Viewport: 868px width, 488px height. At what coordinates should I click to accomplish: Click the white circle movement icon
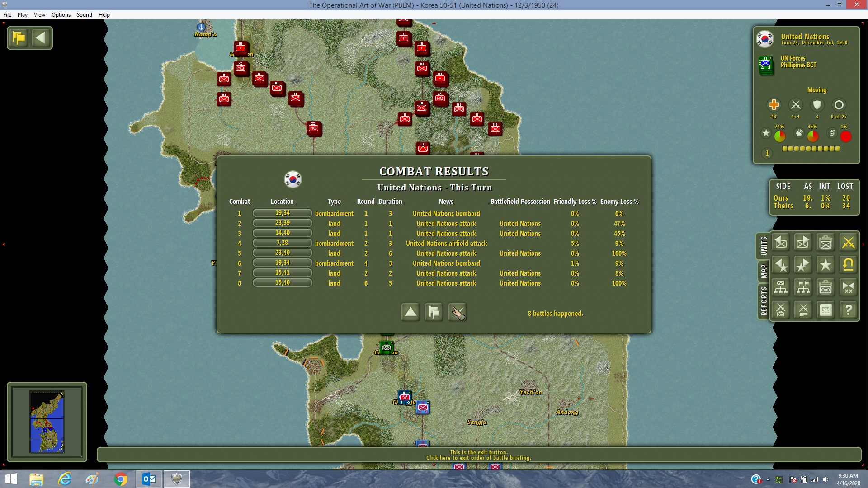coord(839,105)
